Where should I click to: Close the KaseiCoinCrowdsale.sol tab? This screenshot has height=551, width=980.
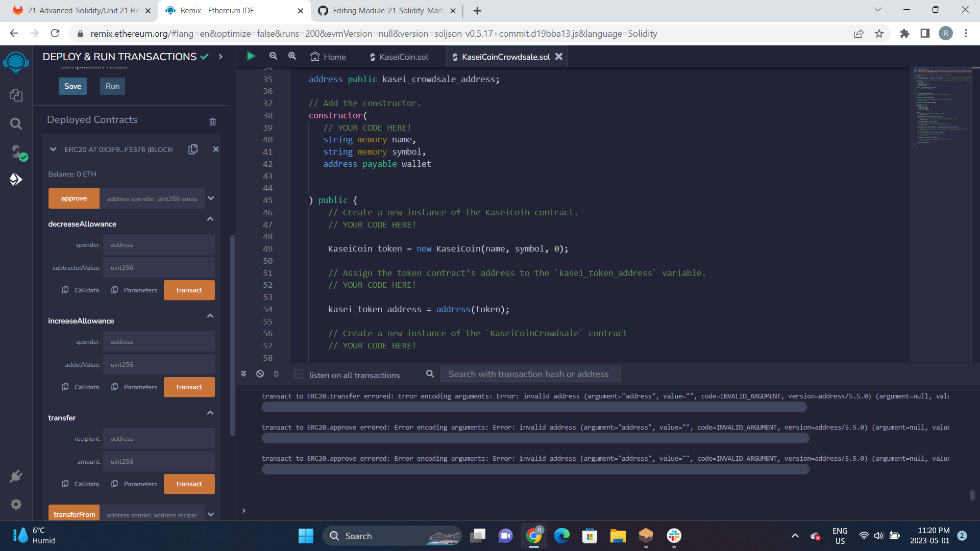(x=559, y=57)
